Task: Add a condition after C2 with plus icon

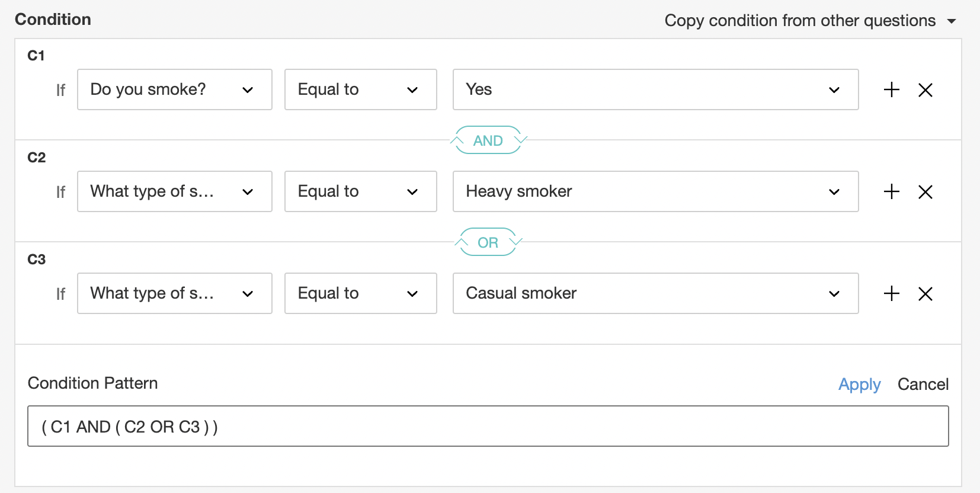Action: coord(891,191)
